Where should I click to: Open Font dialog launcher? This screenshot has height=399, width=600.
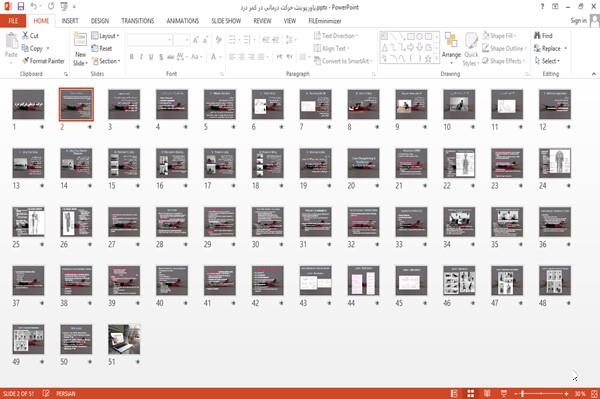point(221,74)
